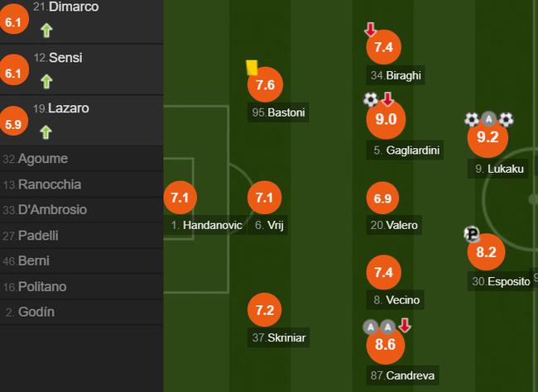Open Skriniar's 7.2 rating circle
This screenshot has width=538, height=392.
coord(264,310)
